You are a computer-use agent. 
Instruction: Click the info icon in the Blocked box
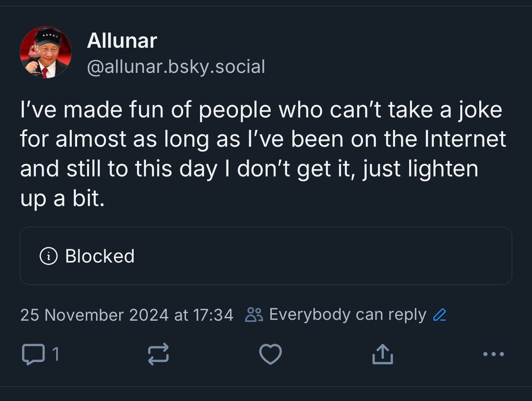pyautogui.click(x=49, y=256)
